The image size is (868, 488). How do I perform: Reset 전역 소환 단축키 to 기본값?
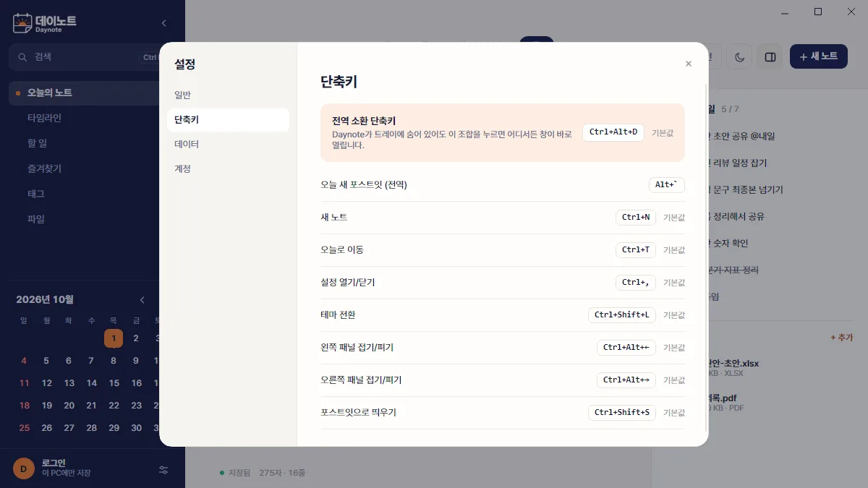pyautogui.click(x=663, y=132)
